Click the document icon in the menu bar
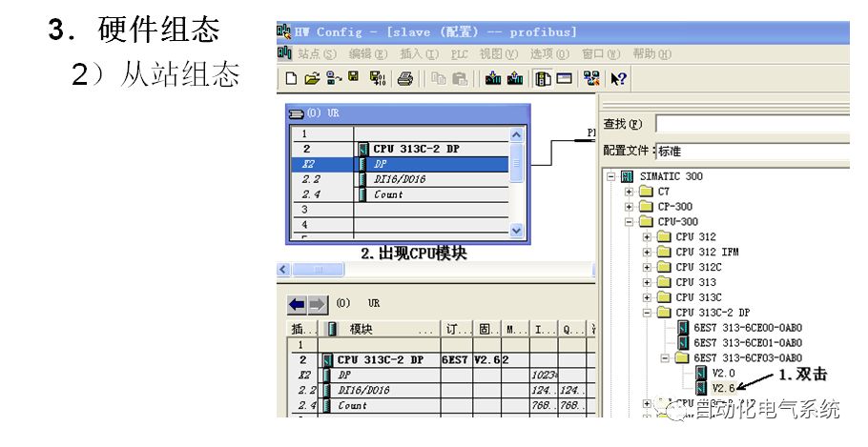Screen dimensions: 868x447 284,53
